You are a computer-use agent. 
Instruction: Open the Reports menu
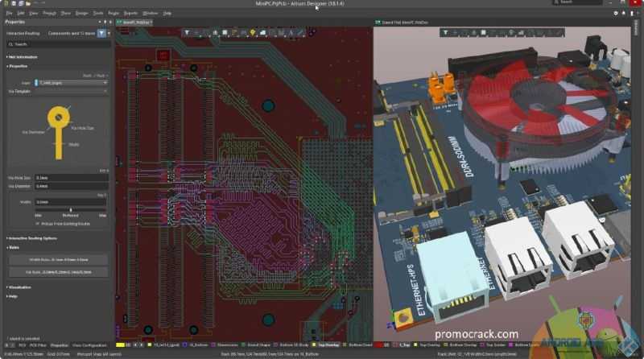click(x=130, y=13)
